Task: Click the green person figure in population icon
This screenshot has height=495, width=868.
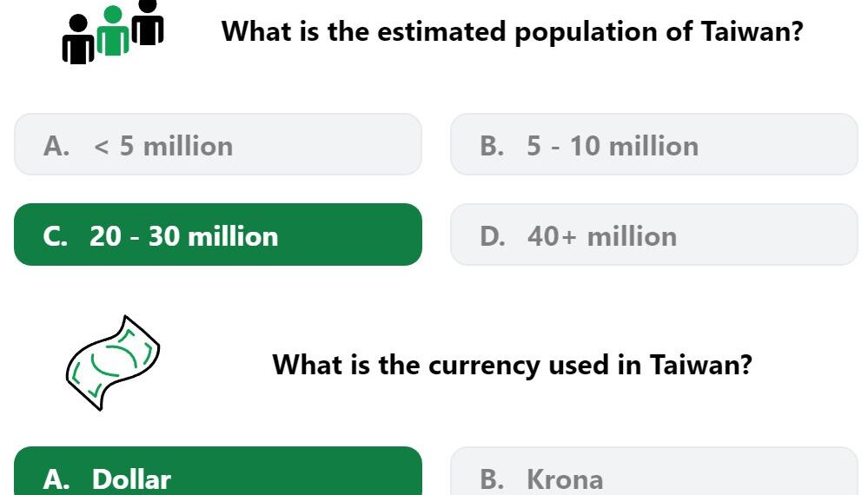Action: coord(113,31)
